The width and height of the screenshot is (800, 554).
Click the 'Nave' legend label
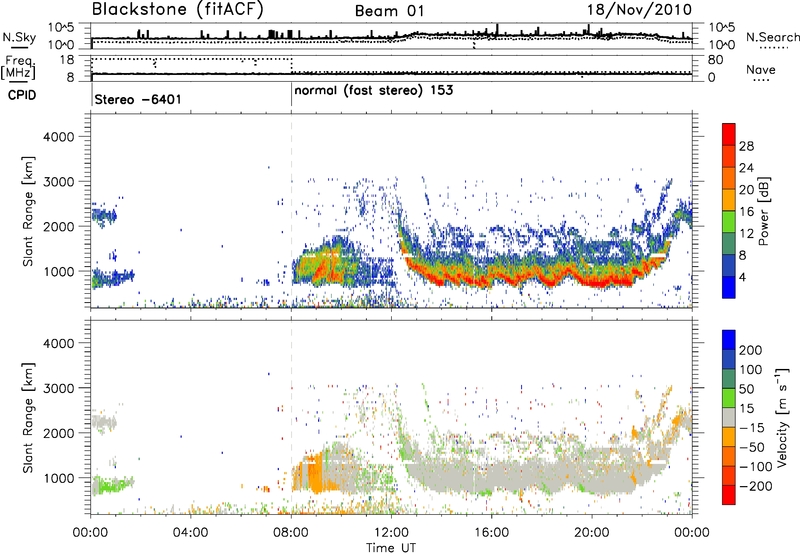coord(761,69)
